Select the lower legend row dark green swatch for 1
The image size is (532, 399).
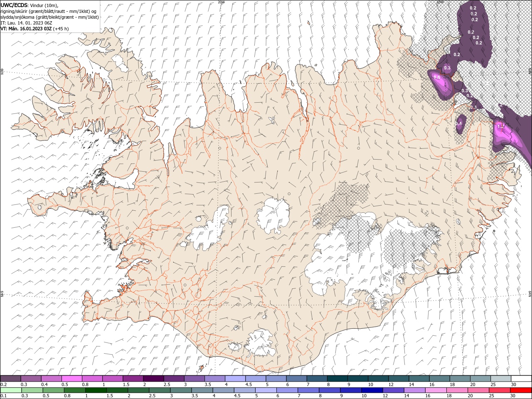pos(96,390)
